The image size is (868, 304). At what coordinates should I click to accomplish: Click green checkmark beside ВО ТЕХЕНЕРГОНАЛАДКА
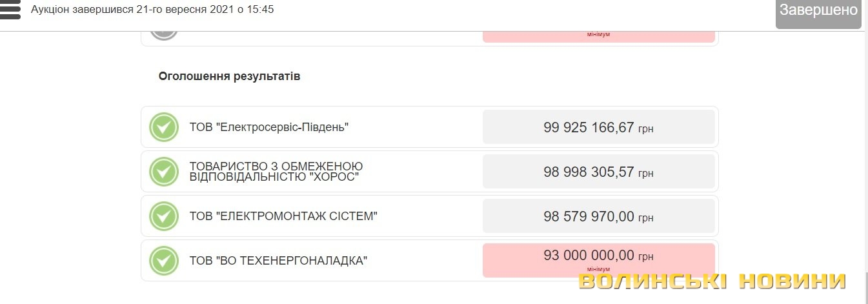tap(164, 261)
